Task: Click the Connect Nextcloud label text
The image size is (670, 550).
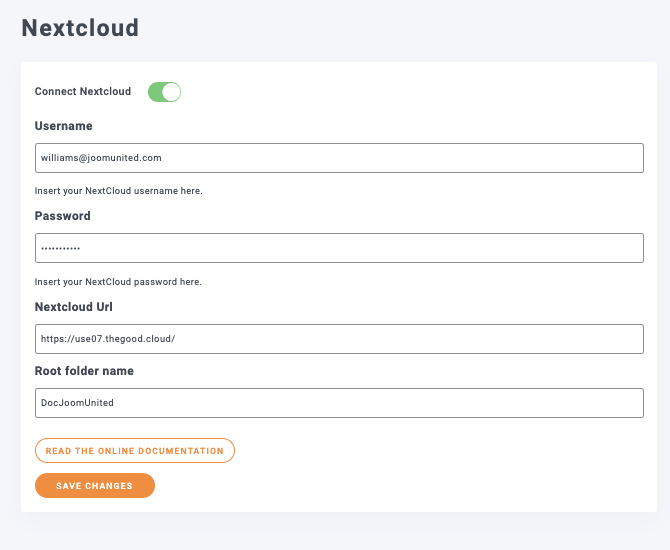Action: (x=83, y=92)
